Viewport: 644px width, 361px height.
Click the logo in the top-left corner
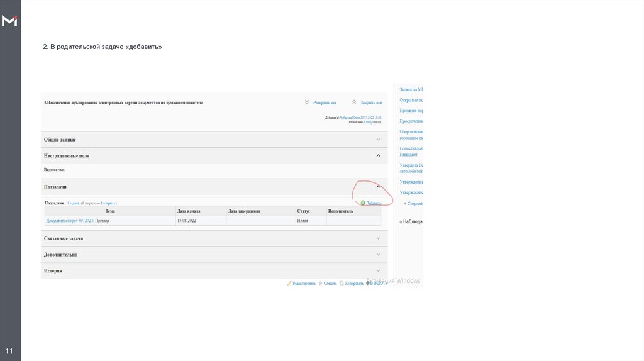(10, 21)
